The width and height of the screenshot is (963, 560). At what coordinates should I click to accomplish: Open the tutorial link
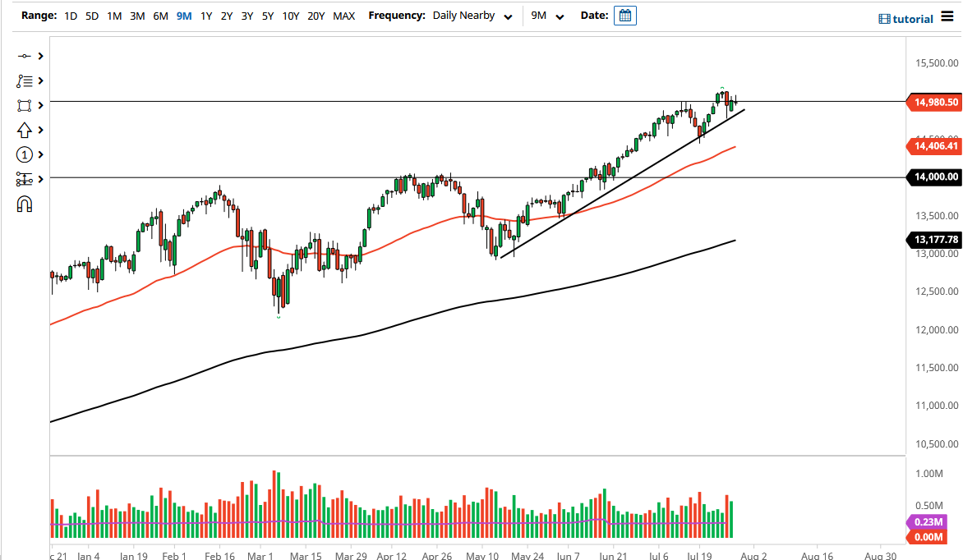[912, 18]
